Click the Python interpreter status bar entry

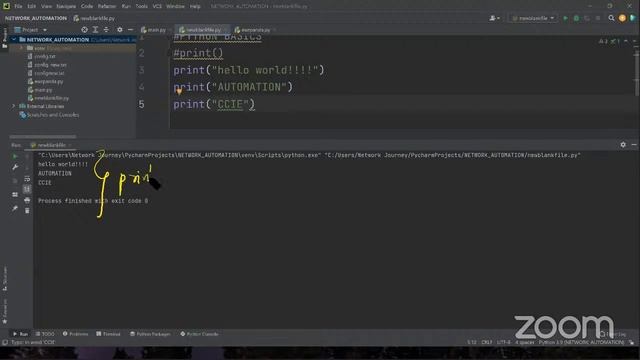581,342
